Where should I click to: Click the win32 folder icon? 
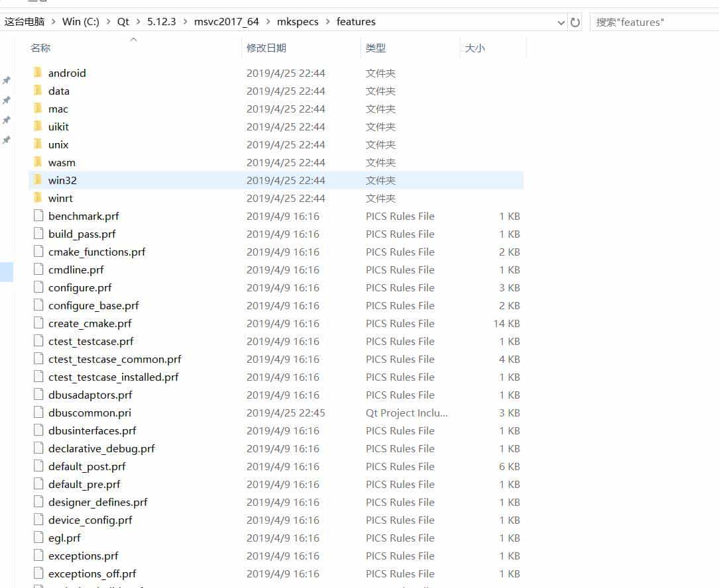pos(38,180)
